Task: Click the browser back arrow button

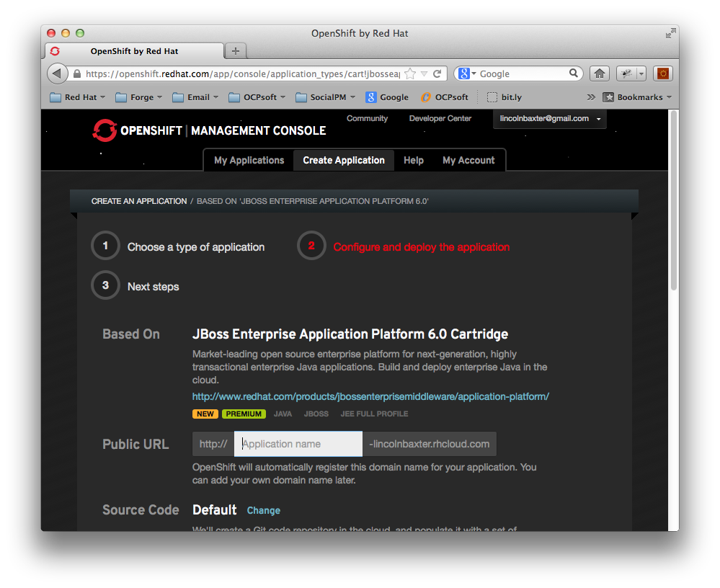Action: (x=58, y=73)
